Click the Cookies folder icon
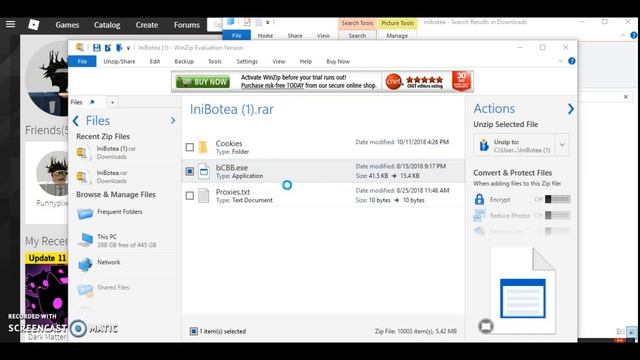 [203, 147]
